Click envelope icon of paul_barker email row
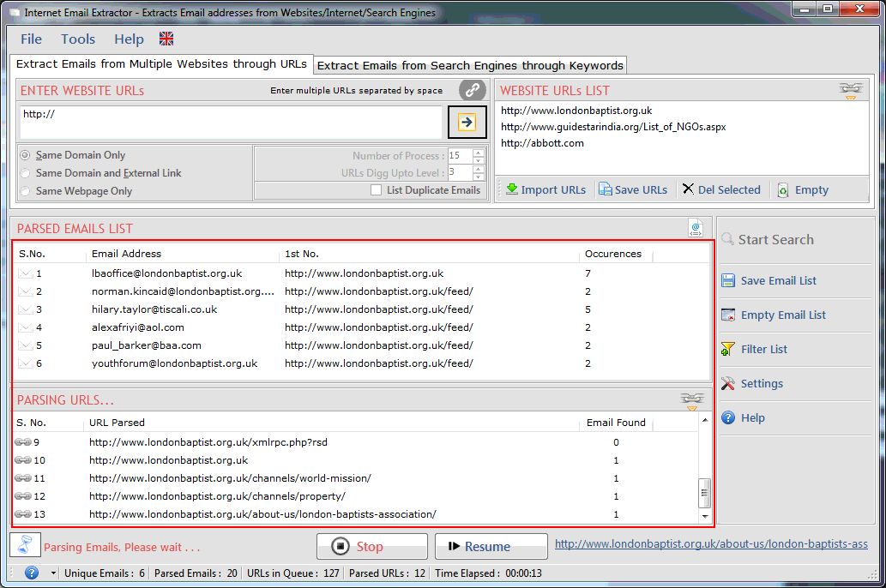The image size is (886, 588). click(25, 345)
